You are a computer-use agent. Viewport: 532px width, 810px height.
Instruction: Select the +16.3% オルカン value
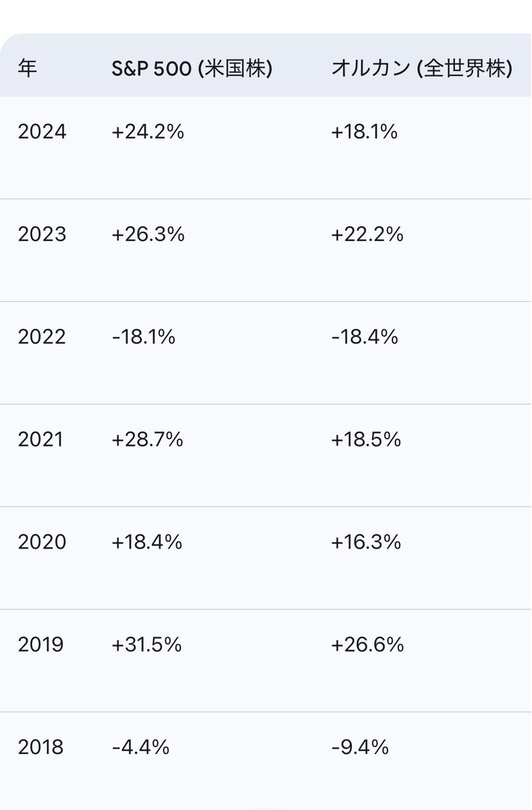[x=365, y=542]
